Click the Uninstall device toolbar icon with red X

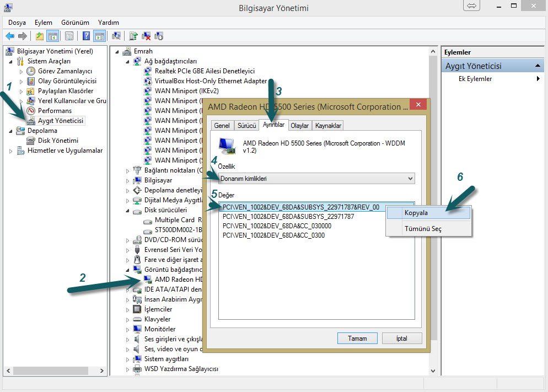pos(146,36)
